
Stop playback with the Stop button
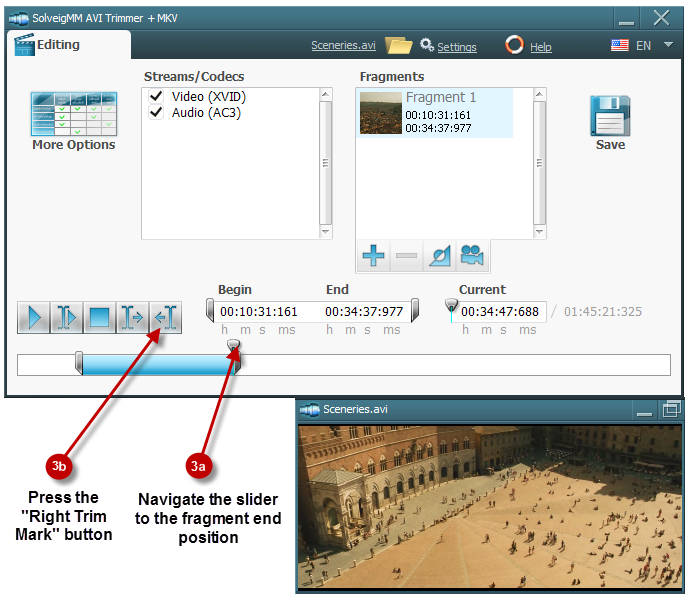tap(99, 318)
